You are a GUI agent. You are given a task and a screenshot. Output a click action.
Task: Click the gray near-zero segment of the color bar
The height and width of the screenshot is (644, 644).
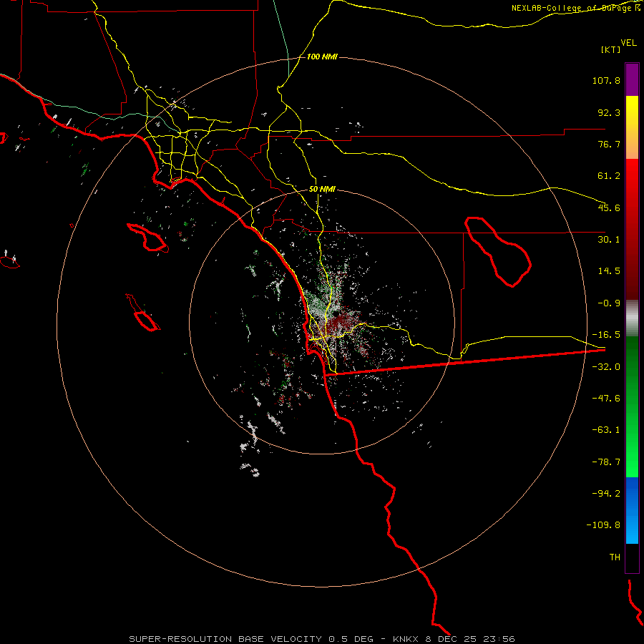632,318
